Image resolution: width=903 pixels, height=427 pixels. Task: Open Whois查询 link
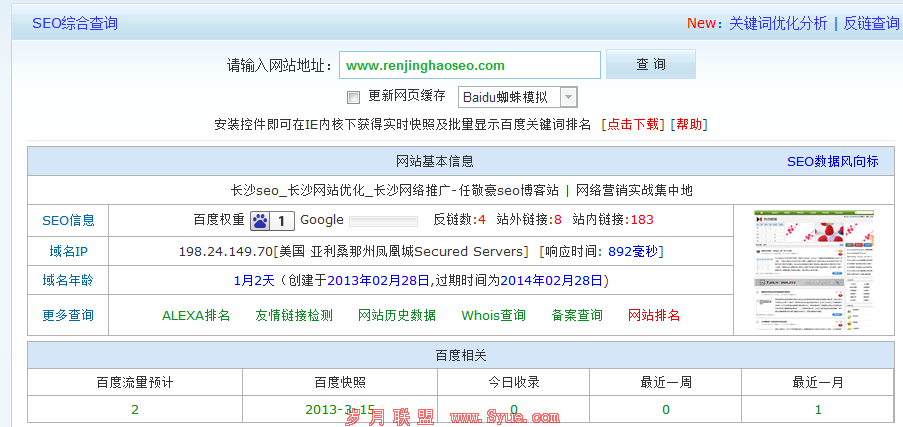[494, 315]
